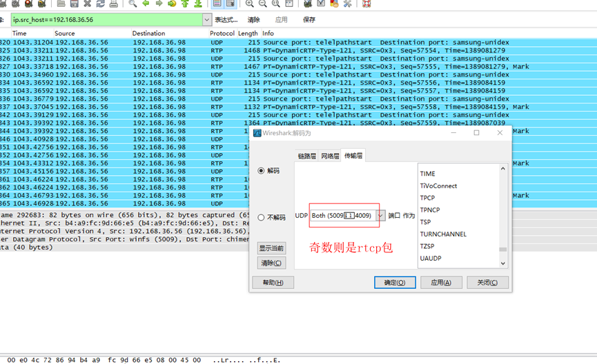Reset zoom to normal size
This screenshot has height=364, width=597.
tap(276, 3)
